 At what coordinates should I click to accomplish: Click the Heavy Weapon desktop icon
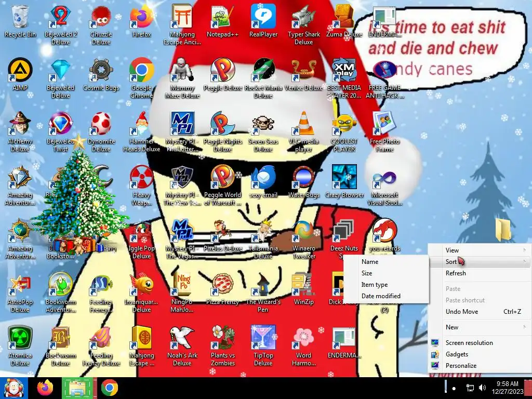tap(141, 186)
